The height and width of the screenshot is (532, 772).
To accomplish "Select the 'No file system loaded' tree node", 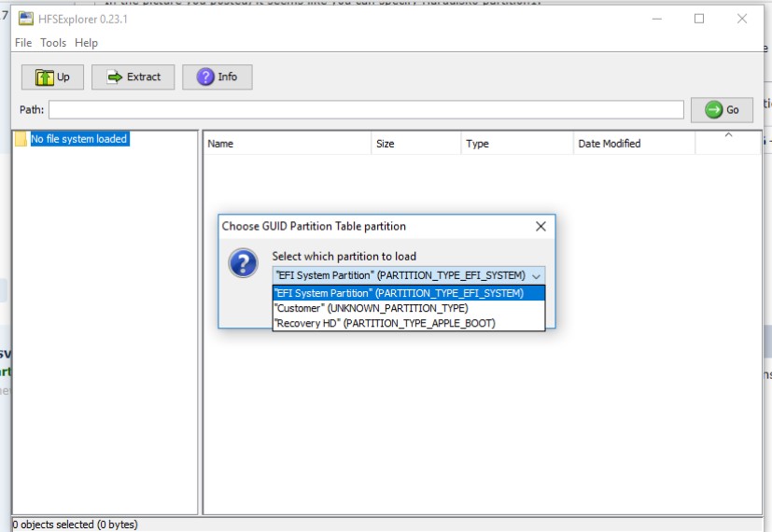I will coord(78,139).
